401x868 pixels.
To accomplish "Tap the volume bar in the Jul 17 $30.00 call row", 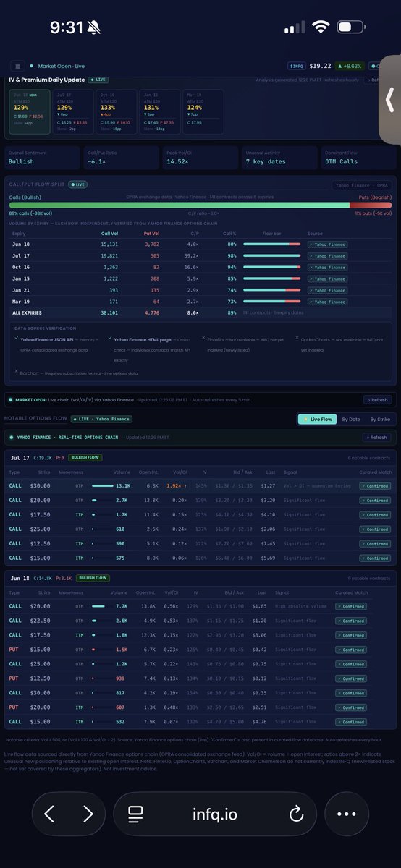I will point(102,486).
